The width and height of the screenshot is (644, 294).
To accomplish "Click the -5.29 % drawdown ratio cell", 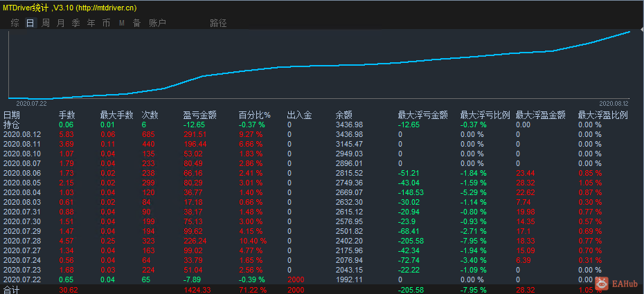I will (473, 192).
